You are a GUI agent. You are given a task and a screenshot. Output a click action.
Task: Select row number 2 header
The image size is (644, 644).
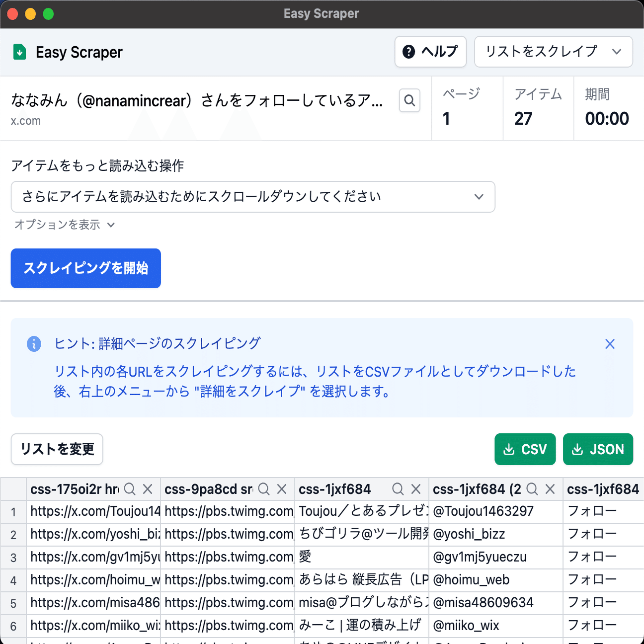(13, 535)
